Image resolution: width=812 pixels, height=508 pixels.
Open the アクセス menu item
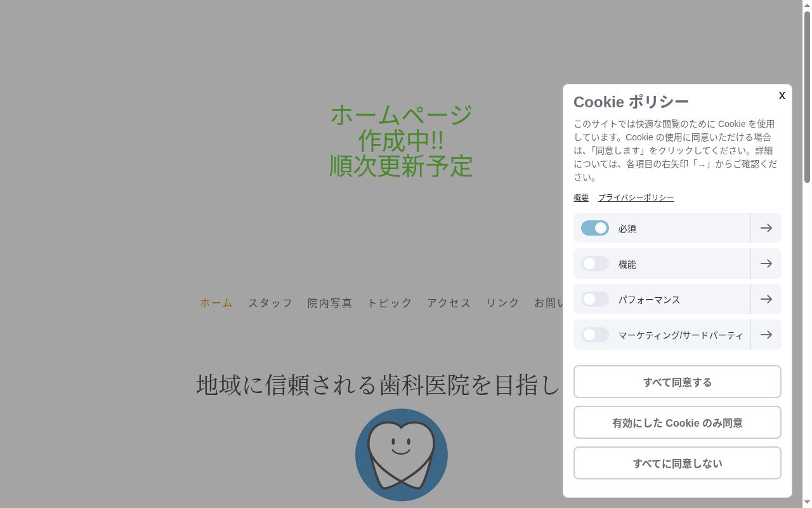449,303
